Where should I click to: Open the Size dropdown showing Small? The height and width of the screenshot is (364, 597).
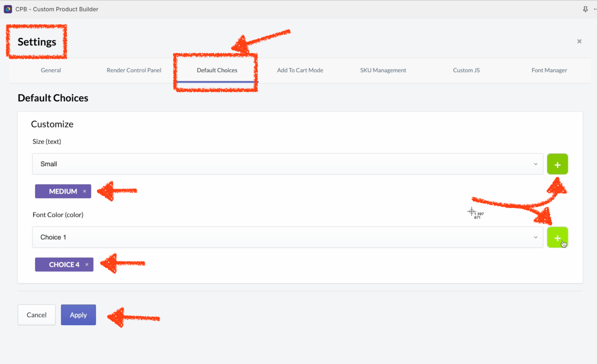pos(288,164)
